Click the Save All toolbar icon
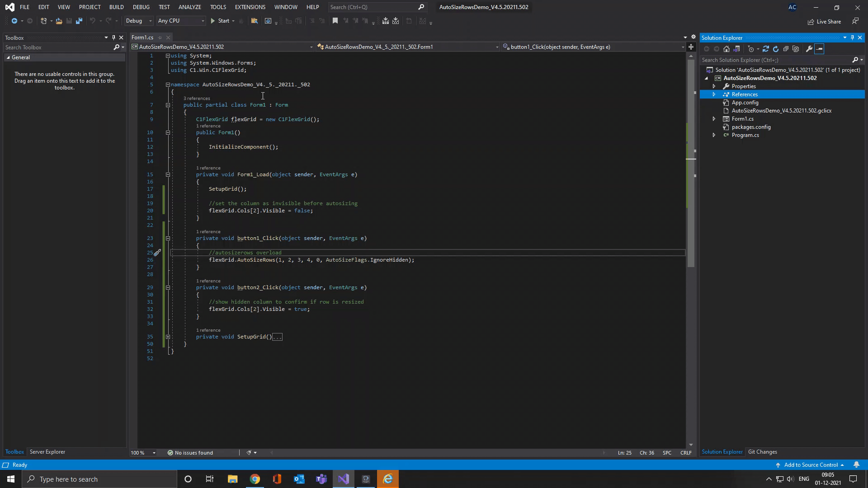Image resolution: width=868 pixels, height=488 pixels. point(79,21)
